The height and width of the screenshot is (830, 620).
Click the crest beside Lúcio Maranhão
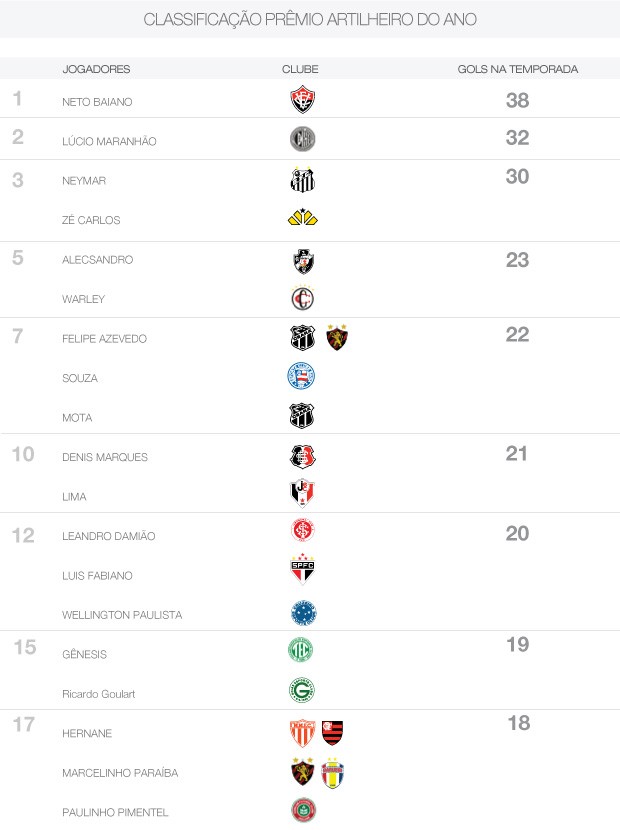click(302, 140)
